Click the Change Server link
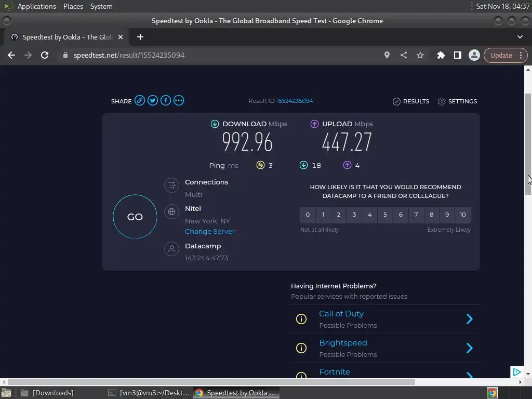532x399 pixels. 210,232
